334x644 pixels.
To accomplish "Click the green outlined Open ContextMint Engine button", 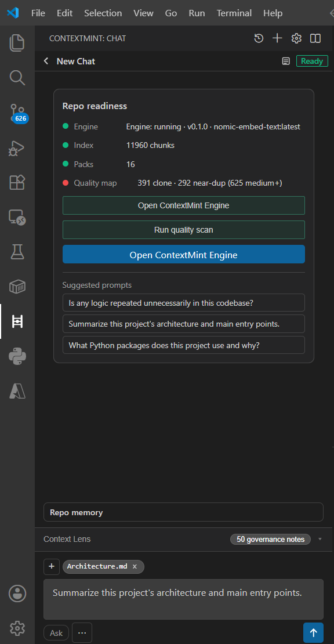I will 183,205.
